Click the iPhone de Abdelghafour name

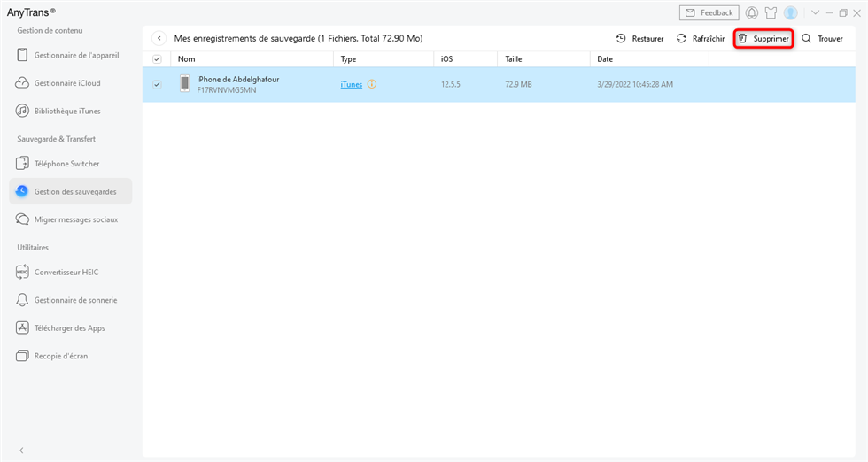(238, 79)
